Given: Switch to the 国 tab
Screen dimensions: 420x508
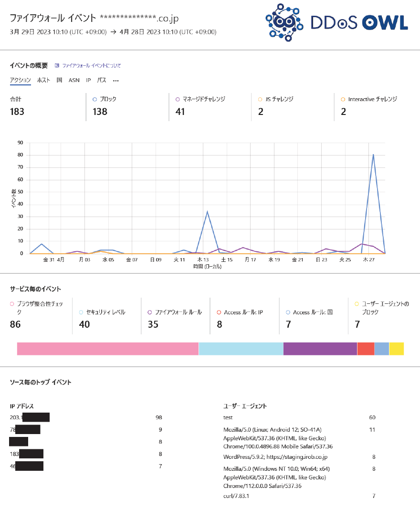Looking at the screenshot, I should 60,80.
